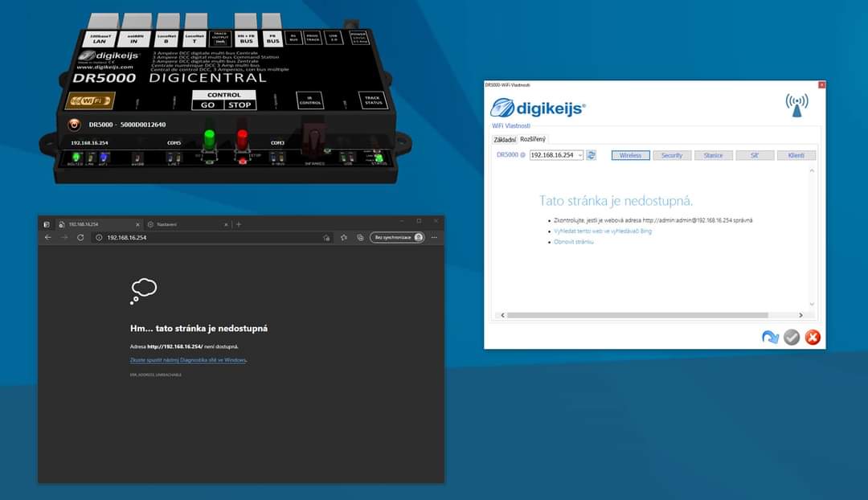
Task: Reload the browser page
Action: point(80,237)
